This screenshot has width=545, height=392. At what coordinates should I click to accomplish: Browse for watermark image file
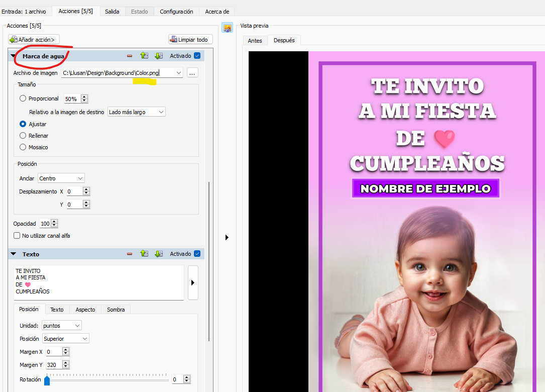(x=192, y=73)
